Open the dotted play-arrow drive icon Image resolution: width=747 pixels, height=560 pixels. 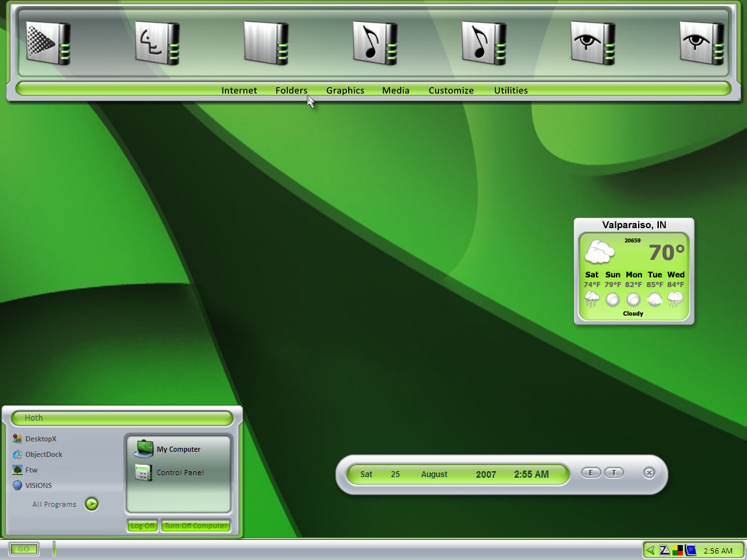pos(48,43)
